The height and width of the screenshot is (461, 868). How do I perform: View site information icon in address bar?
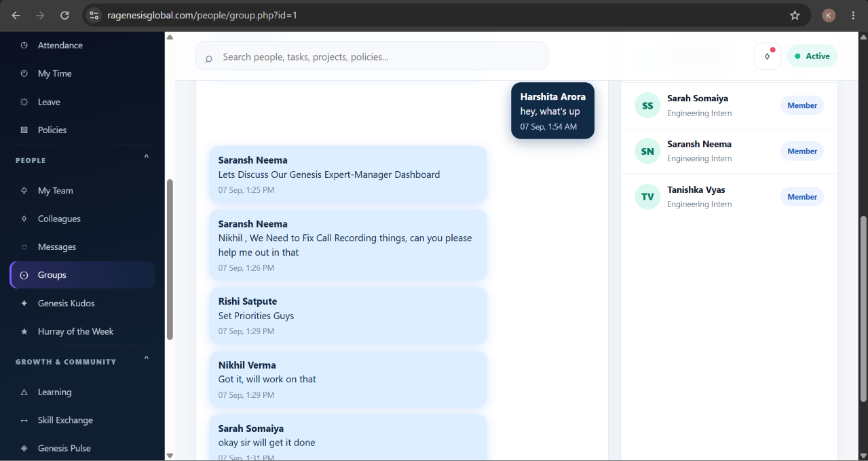(x=94, y=15)
